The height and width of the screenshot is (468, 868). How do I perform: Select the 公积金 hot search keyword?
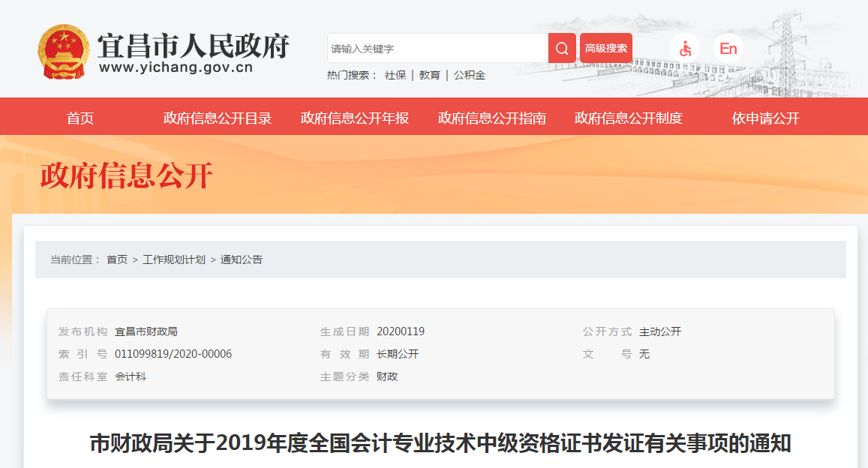468,75
